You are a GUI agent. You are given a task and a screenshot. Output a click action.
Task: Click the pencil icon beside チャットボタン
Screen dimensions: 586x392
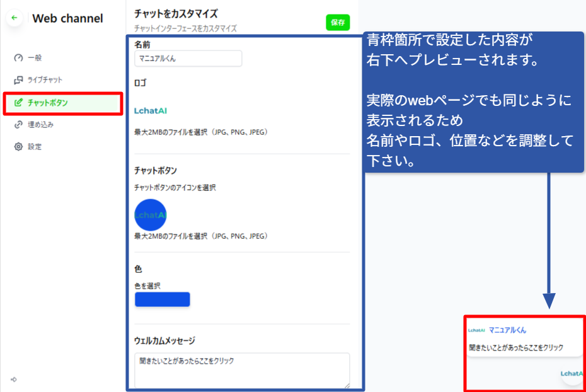(x=18, y=102)
